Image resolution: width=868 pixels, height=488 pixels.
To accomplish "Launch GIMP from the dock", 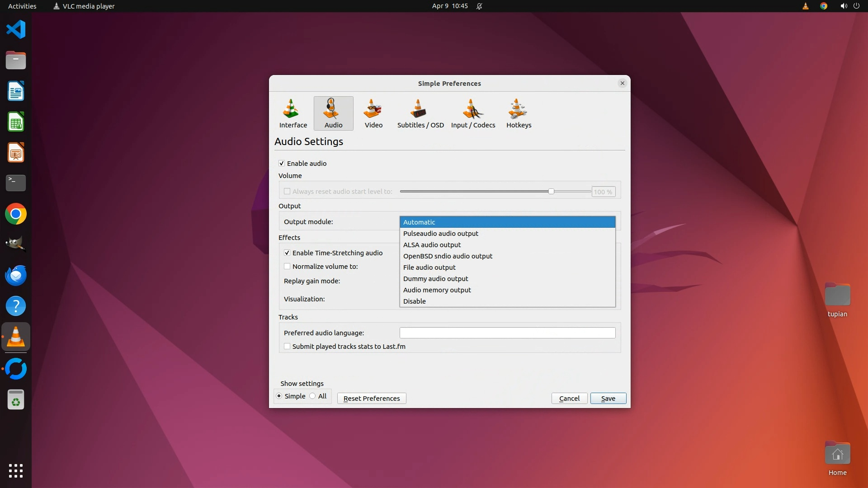I will click(x=16, y=244).
